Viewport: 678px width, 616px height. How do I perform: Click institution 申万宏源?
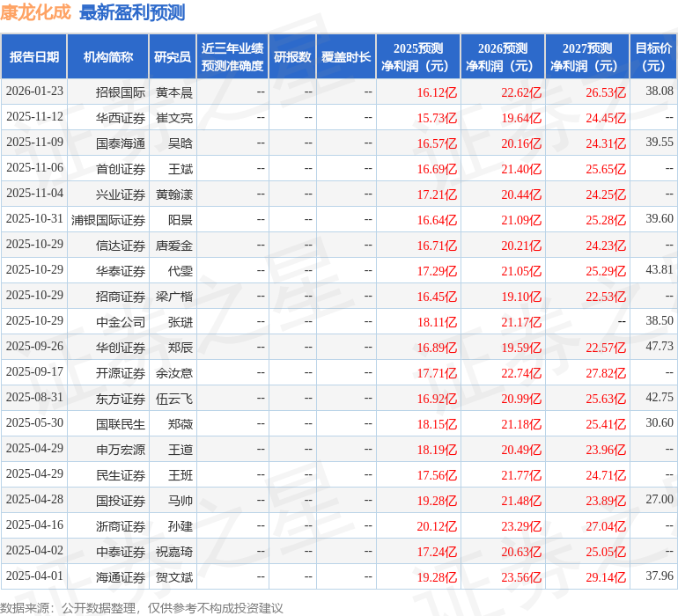121,450
